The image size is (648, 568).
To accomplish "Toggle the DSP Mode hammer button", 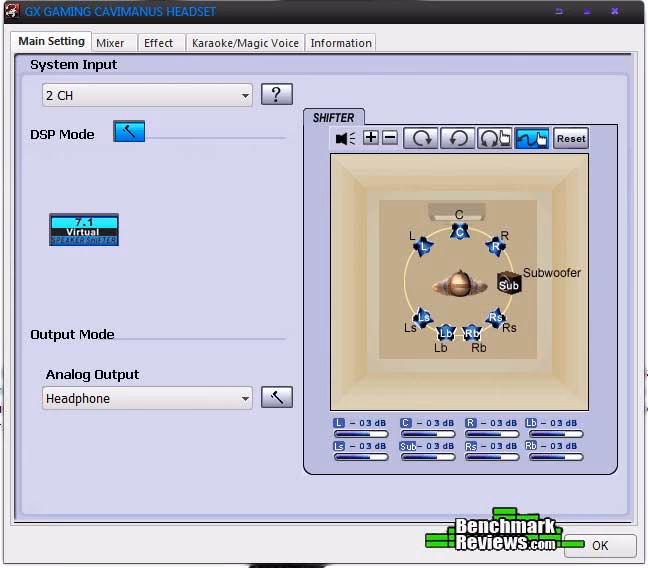I will point(129,131).
